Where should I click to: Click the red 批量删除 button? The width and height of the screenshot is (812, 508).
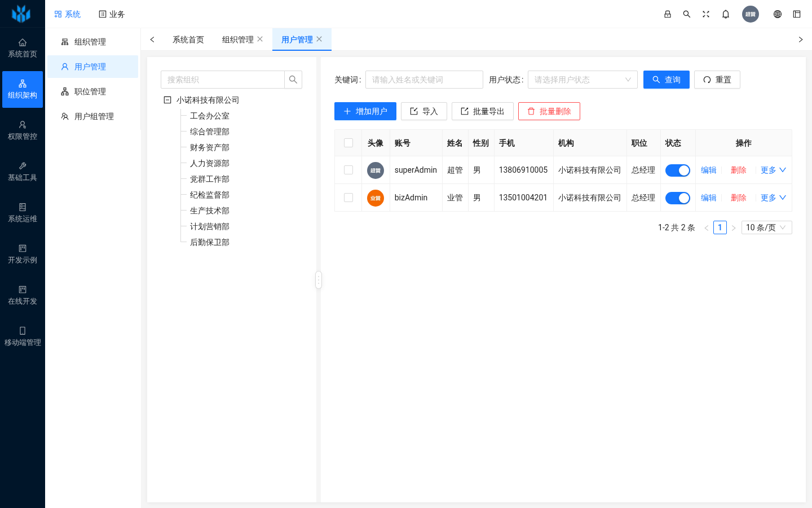point(549,111)
